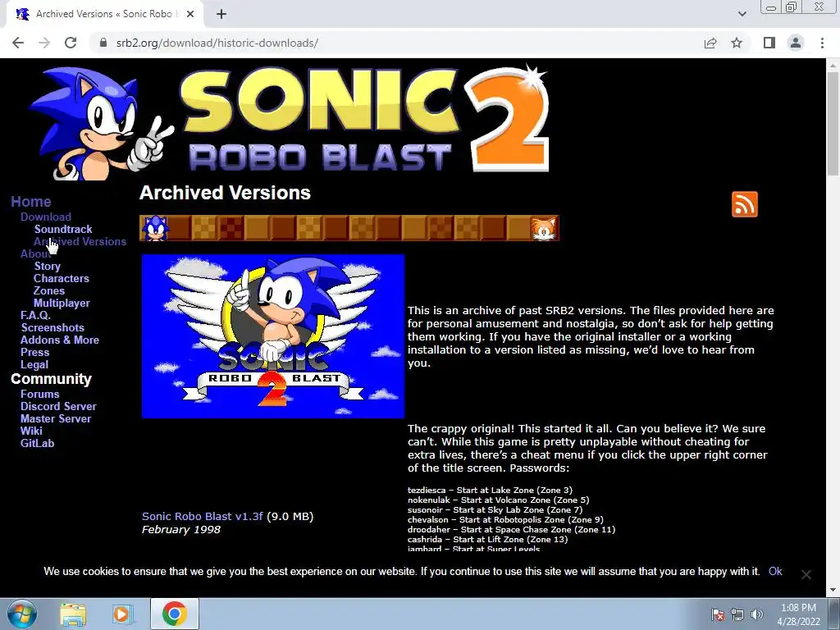Open the Chrome profile avatar
This screenshot has width=840, height=630.
pyautogui.click(x=796, y=43)
